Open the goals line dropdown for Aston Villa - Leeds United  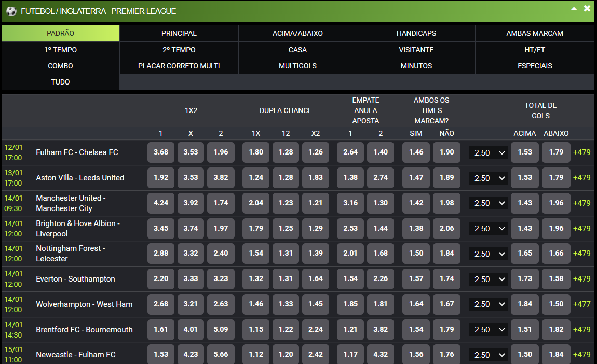[x=489, y=178]
